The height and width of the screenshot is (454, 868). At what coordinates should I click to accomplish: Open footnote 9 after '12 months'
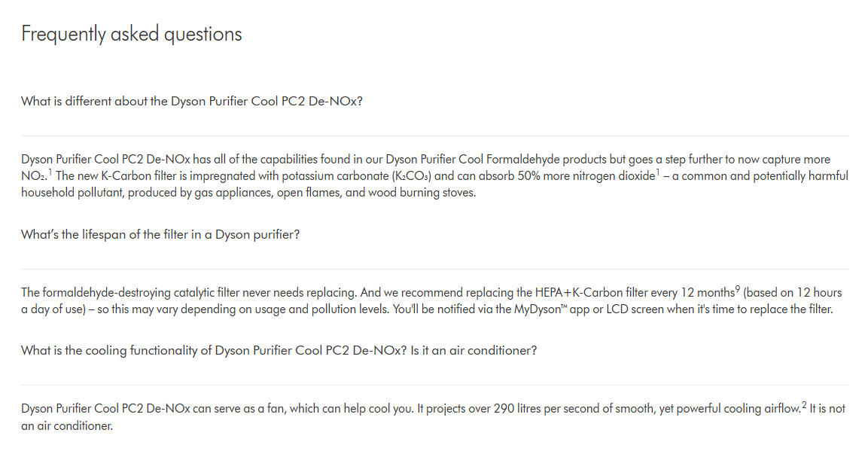[x=738, y=288]
